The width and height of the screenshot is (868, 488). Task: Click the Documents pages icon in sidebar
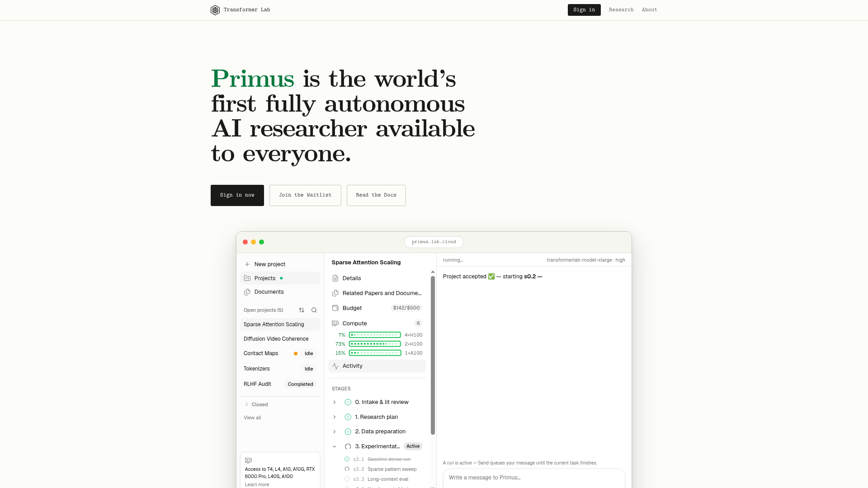coord(247,292)
